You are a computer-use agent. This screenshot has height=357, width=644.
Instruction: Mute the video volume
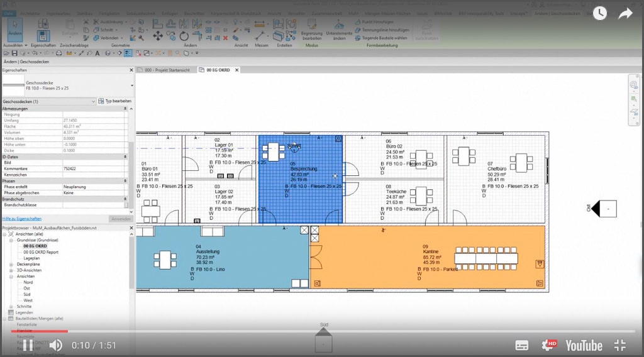55,345
